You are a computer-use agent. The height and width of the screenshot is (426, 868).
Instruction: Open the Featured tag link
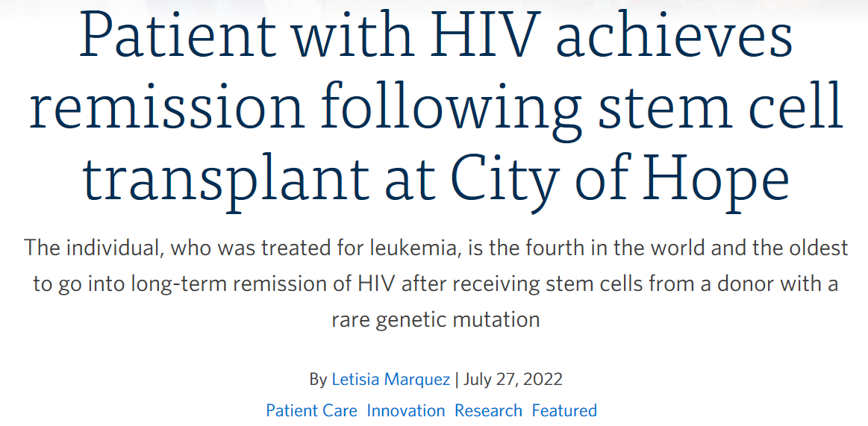tap(564, 410)
